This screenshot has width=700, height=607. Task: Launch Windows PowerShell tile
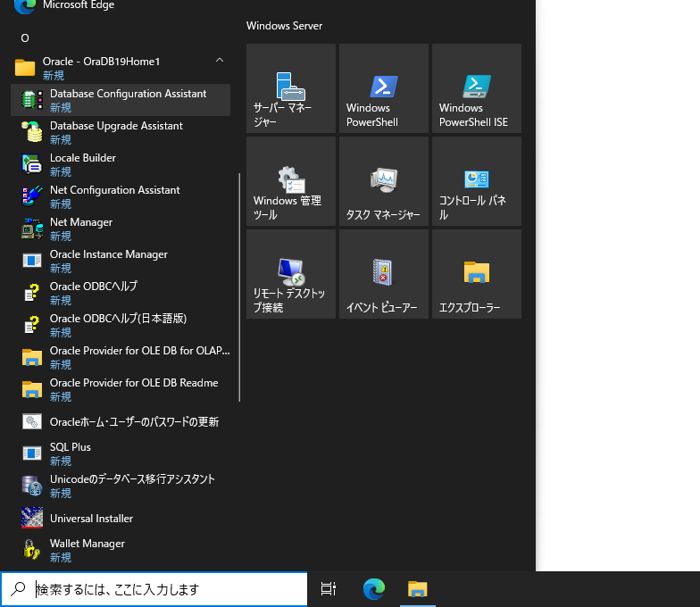click(384, 88)
